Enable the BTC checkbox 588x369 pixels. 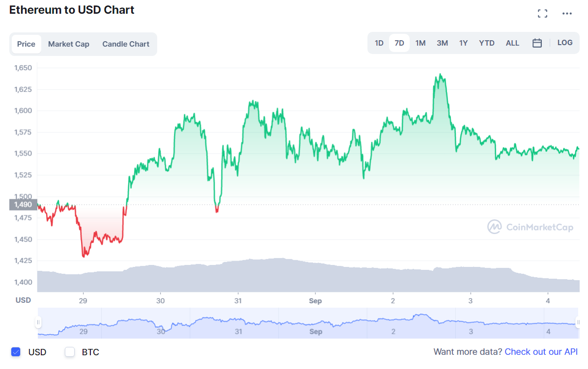[70, 352]
